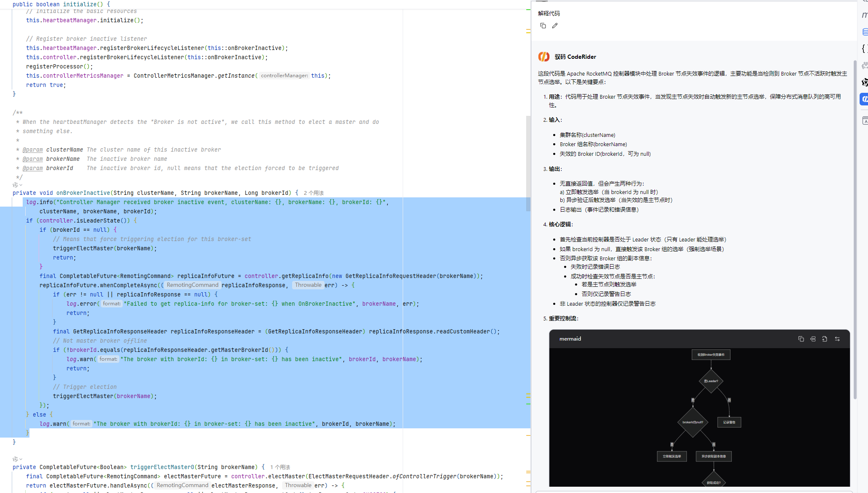
Task: Expand dropdown arrow beside onBrokerInactive gutter icon
Action: [21, 185]
